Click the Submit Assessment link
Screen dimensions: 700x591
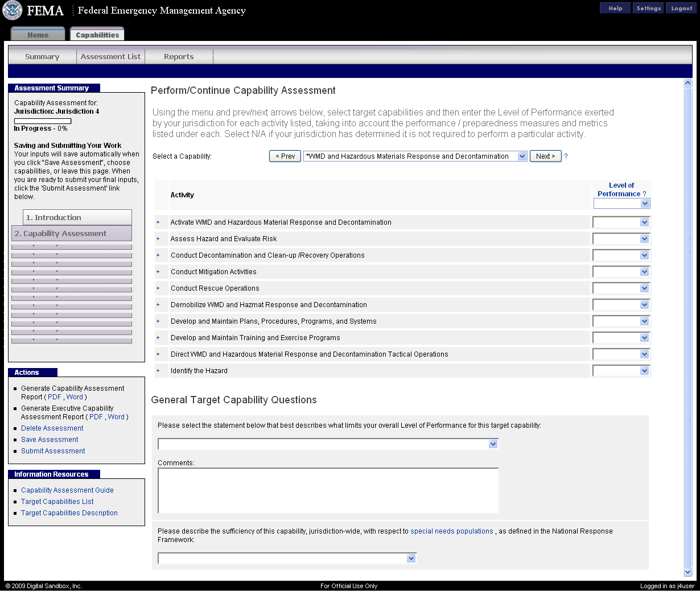(x=53, y=451)
